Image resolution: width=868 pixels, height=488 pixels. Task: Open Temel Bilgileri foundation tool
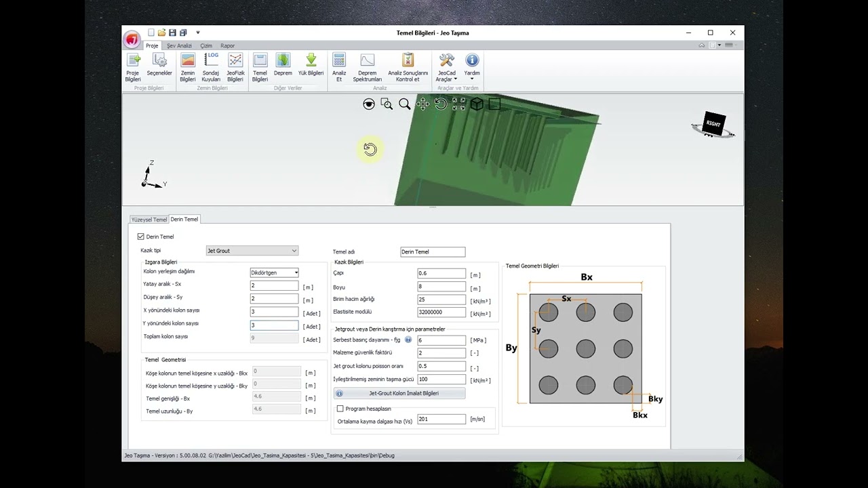(x=260, y=67)
